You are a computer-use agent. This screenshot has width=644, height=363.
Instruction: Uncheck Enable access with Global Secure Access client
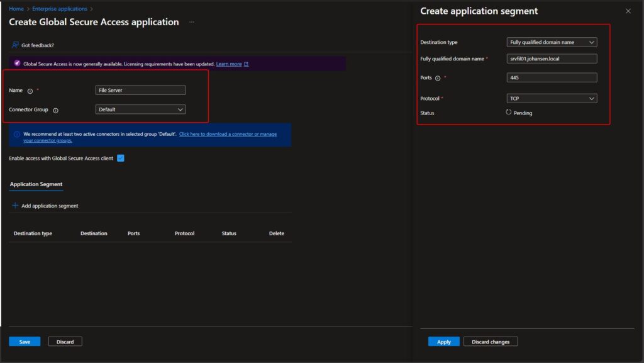click(120, 158)
